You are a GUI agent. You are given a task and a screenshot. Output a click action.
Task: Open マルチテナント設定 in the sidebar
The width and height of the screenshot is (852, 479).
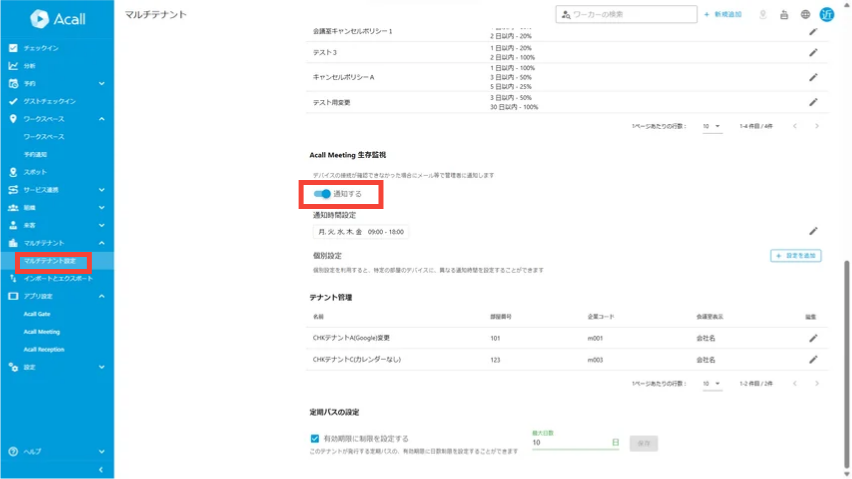[x=50, y=261]
